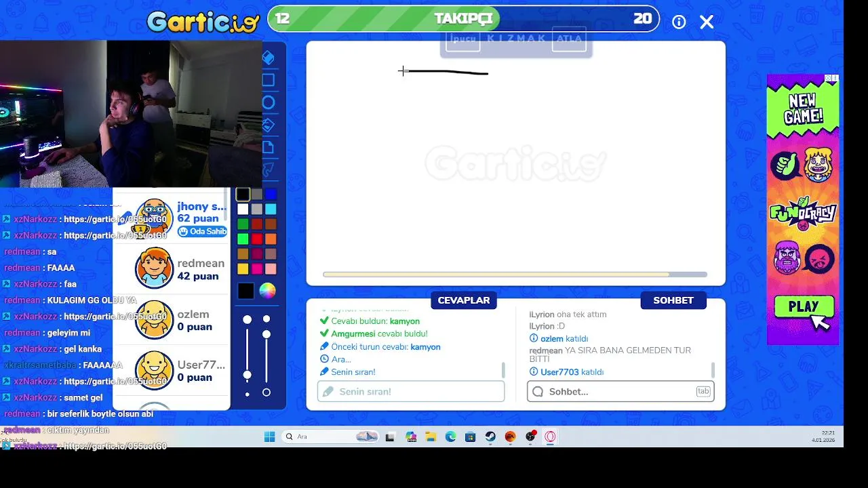The height and width of the screenshot is (488, 868).
Task: Open File Explorer from the taskbar
Action: pos(431,436)
